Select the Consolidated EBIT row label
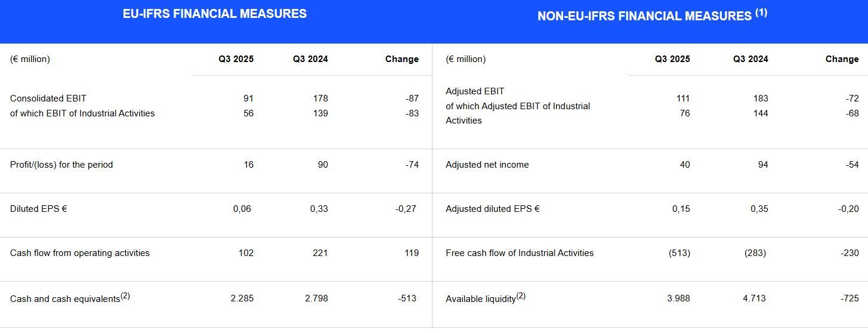This screenshot has height=333, width=868. [48, 98]
